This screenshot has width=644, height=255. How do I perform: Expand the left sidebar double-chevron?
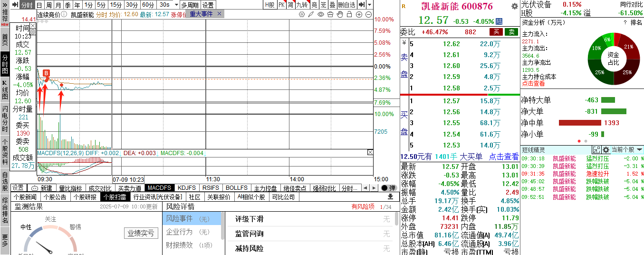[5, 4]
